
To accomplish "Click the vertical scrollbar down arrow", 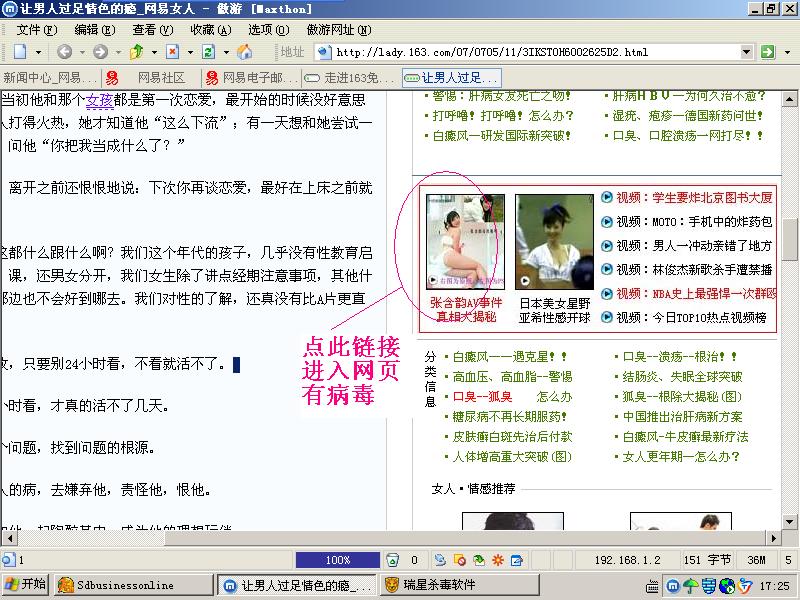I will pyautogui.click(x=789, y=521).
